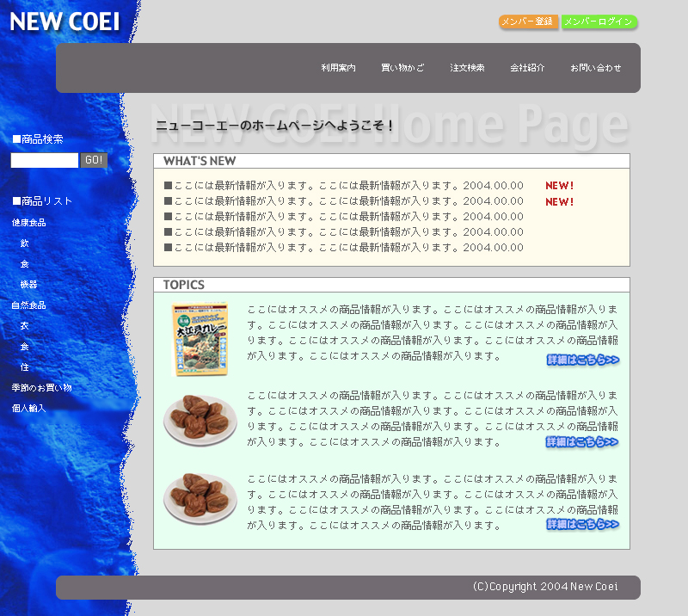Open 買い物かご in the top navigation
The width and height of the screenshot is (688, 616).
[402, 68]
